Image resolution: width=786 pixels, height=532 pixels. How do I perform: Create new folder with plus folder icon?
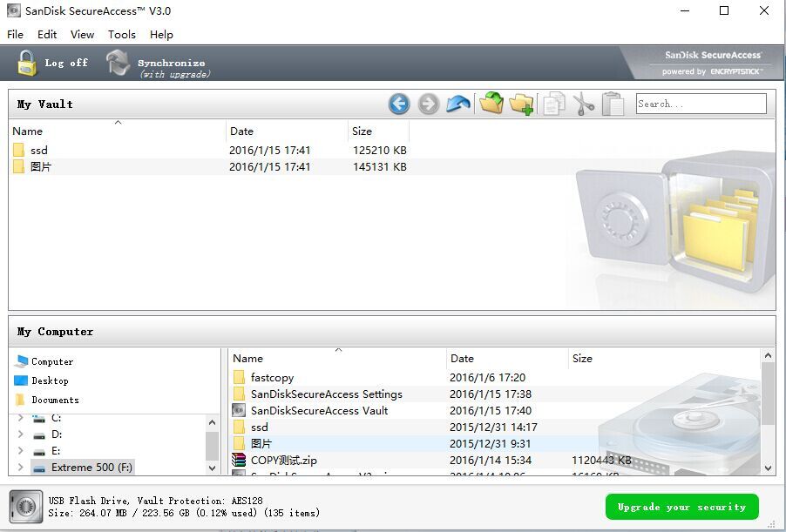click(x=521, y=104)
